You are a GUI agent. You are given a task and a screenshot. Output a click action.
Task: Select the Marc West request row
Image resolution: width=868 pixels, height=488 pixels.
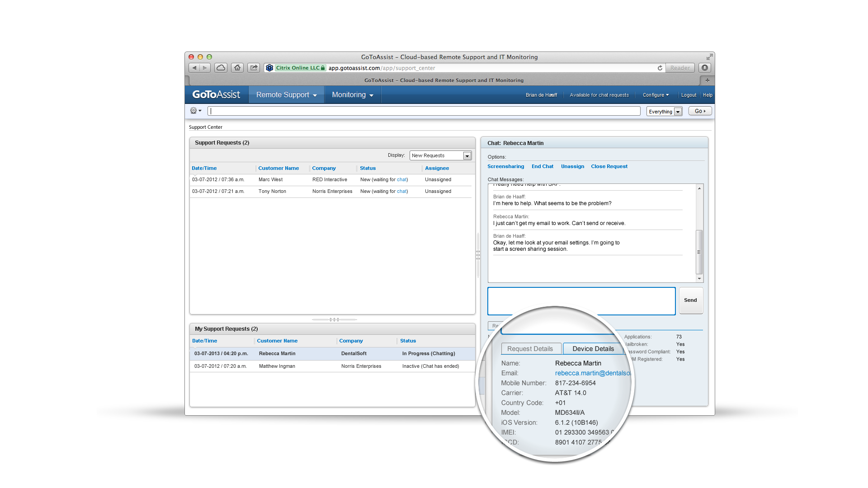pos(331,180)
